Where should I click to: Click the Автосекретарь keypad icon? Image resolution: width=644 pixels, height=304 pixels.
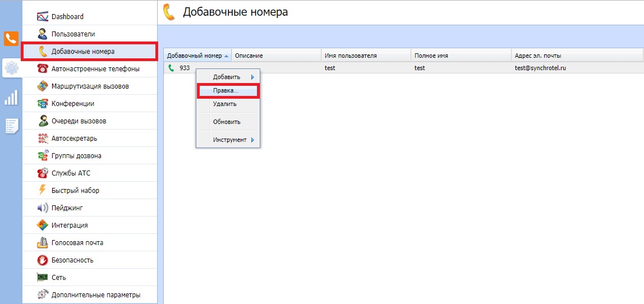(x=43, y=139)
